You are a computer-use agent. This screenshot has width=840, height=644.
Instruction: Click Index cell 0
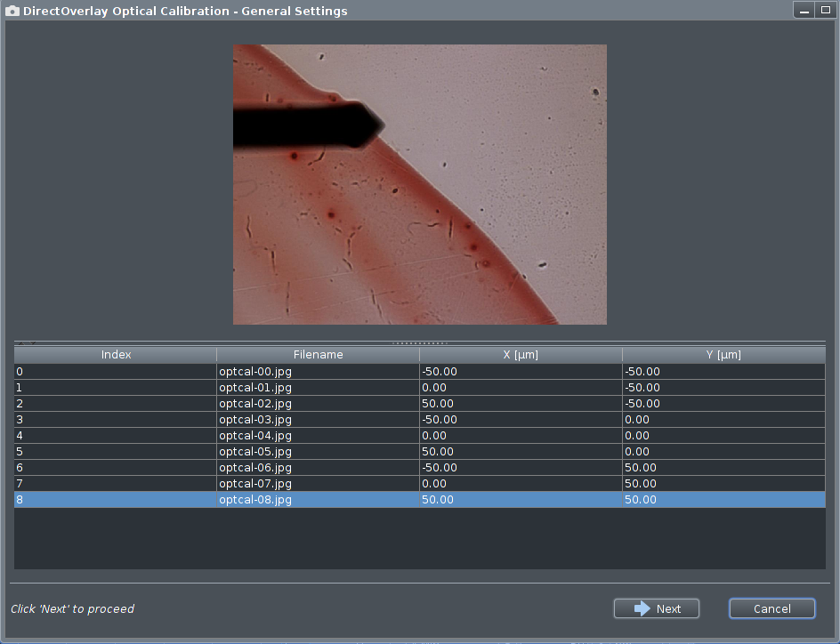tap(115, 372)
